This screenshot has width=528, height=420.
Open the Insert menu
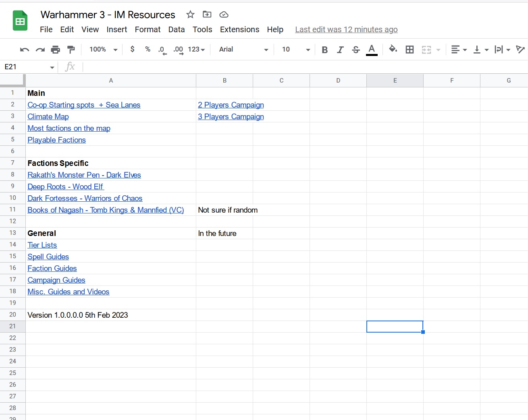coord(117,29)
